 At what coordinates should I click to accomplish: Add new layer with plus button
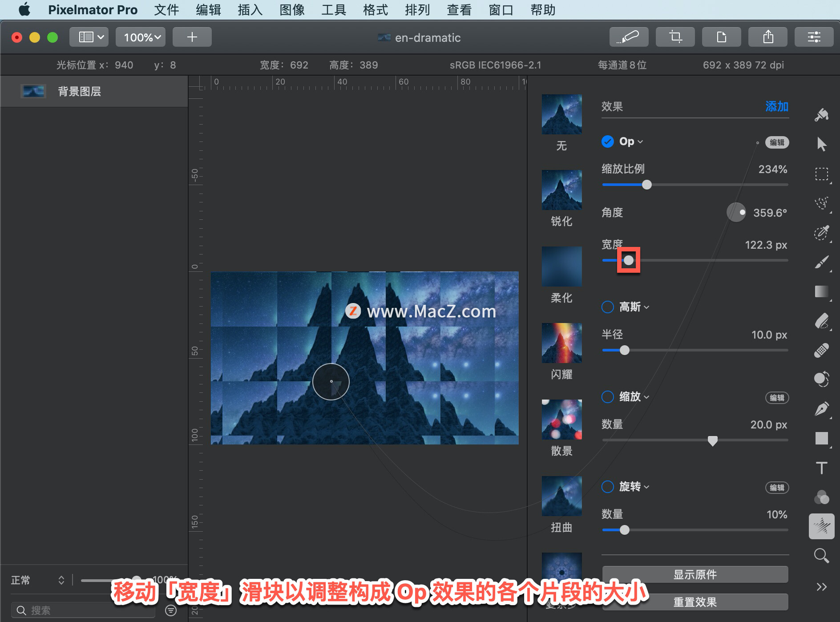coord(192,37)
